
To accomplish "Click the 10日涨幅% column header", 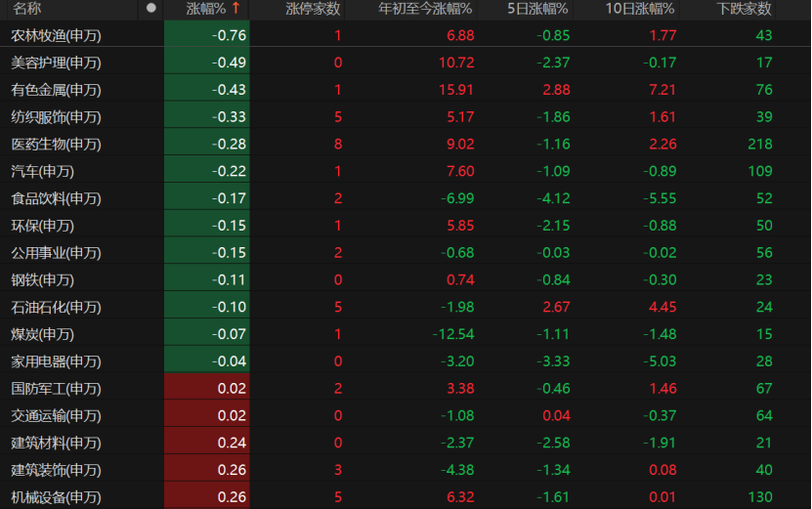I will (x=640, y=9).
